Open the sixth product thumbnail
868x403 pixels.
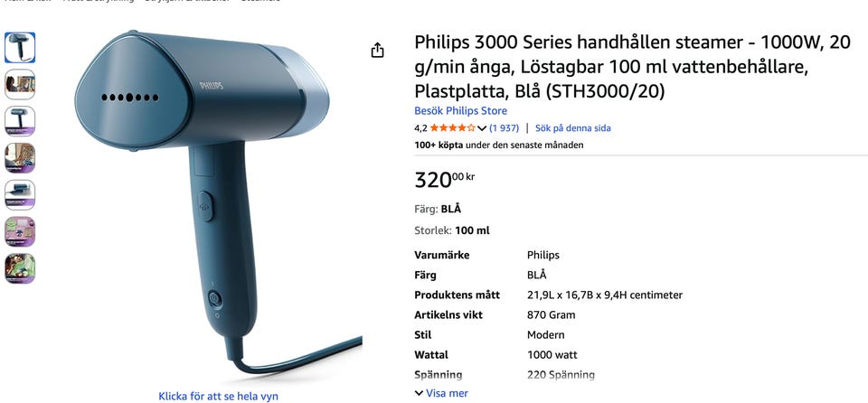[x=20, y=231]
